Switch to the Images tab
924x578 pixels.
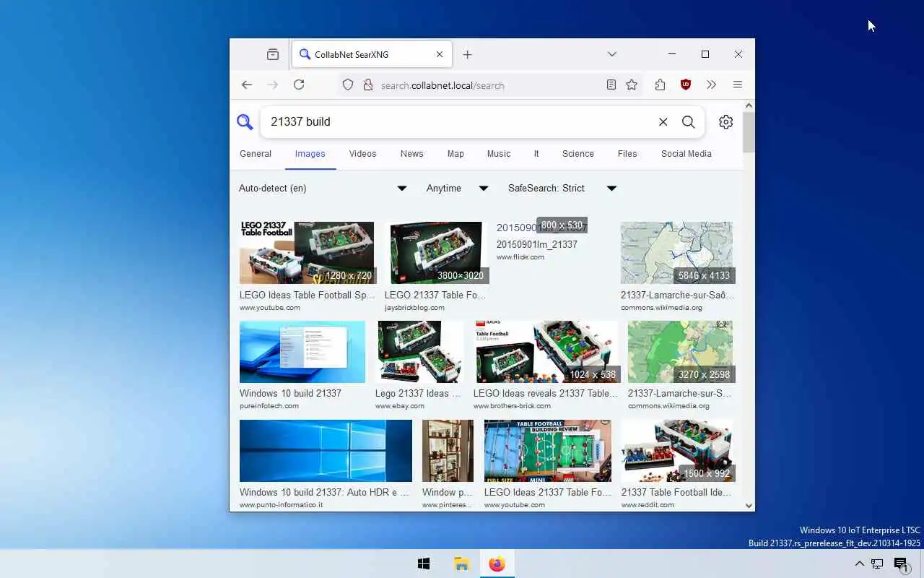(310, 154)
